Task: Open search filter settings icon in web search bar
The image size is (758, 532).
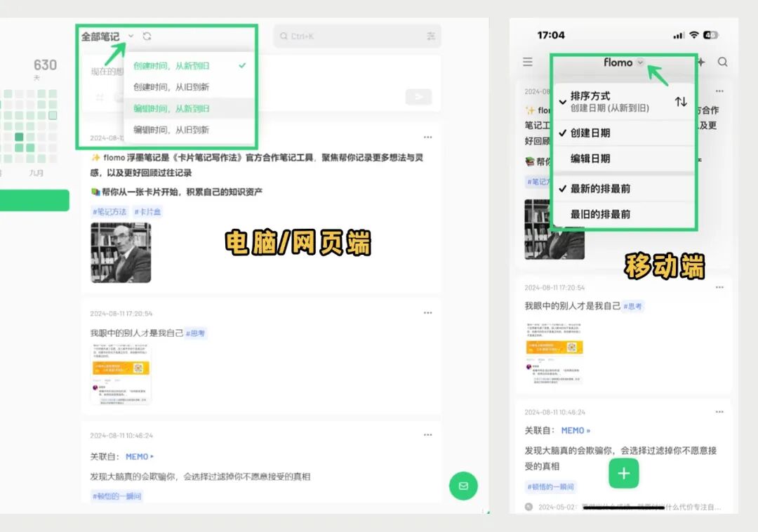Action: (x=431, y=36)
